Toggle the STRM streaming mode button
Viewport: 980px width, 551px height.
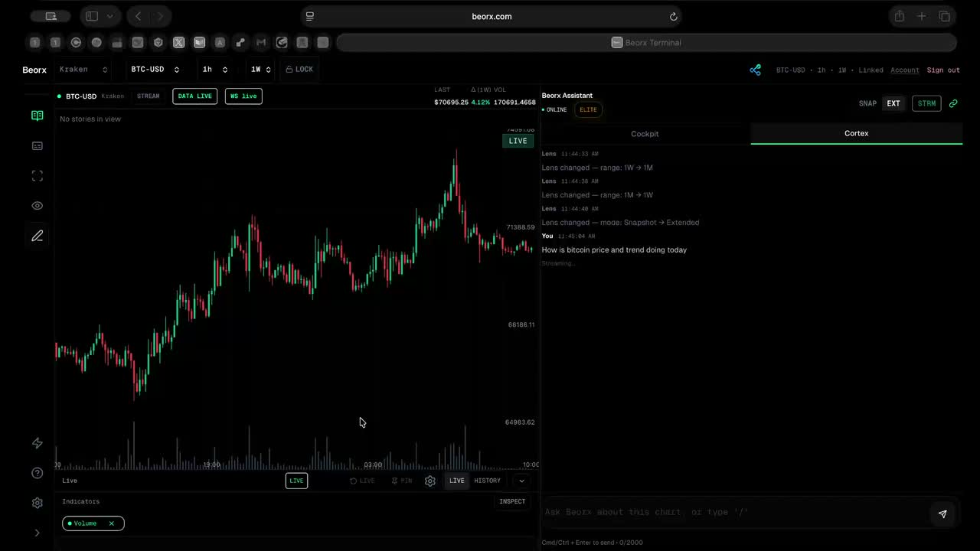(x=926, y=103)
